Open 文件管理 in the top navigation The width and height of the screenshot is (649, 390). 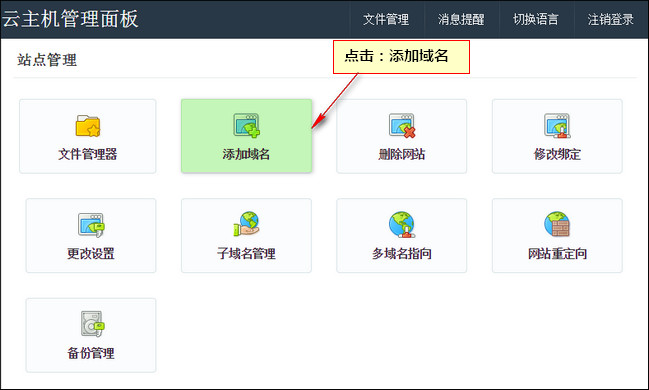386,19
